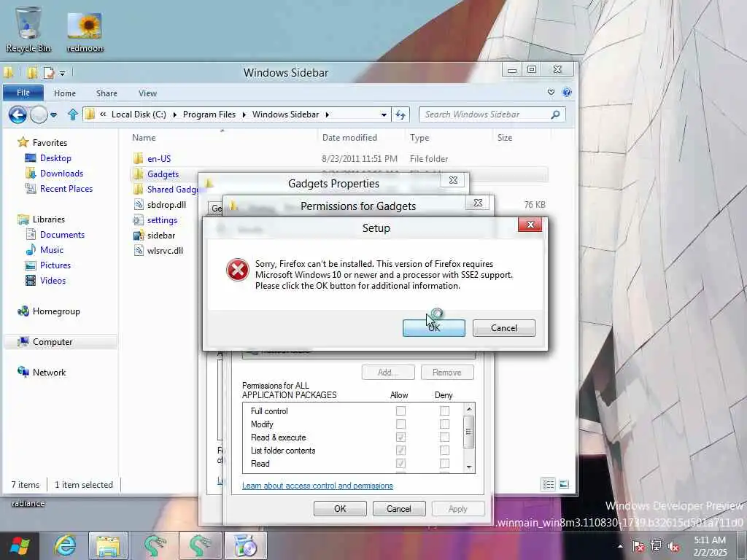Toggle Read Deny checkbox
The height and width of the screenshot is (560, 747).
(444, 463)
